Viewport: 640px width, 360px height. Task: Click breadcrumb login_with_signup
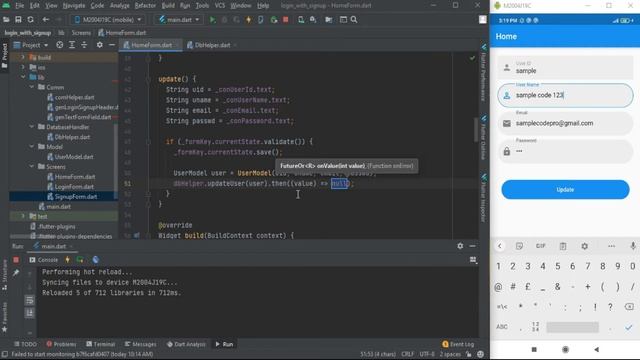pos(28,33)
